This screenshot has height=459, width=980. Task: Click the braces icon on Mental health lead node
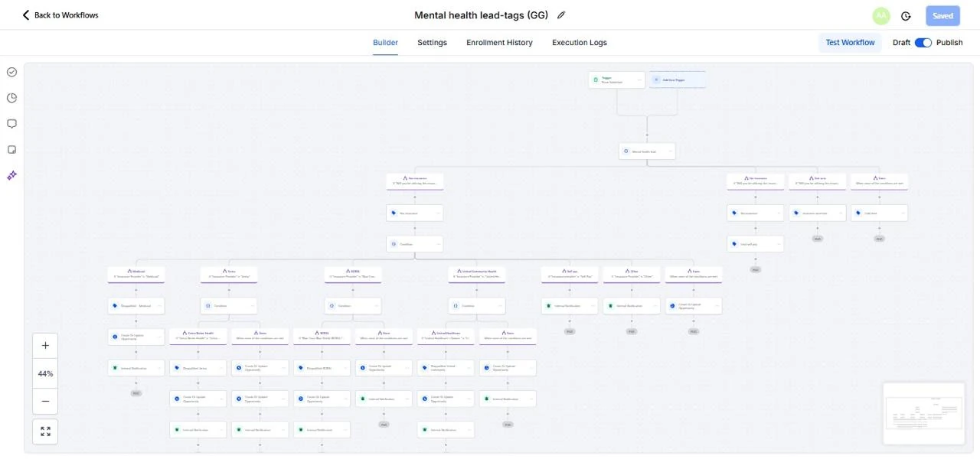[626, 151]
